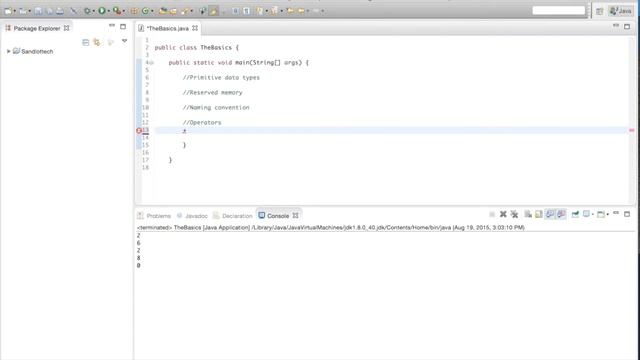Click the Save floppy-disk toolbar icon

(38, 11)
